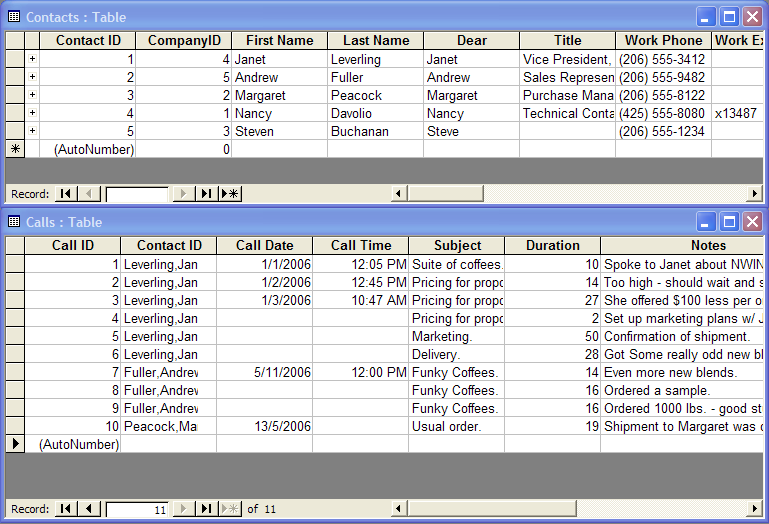Click the Calls record number field
This screenshot has height=524, width=769.
point(137,509)
